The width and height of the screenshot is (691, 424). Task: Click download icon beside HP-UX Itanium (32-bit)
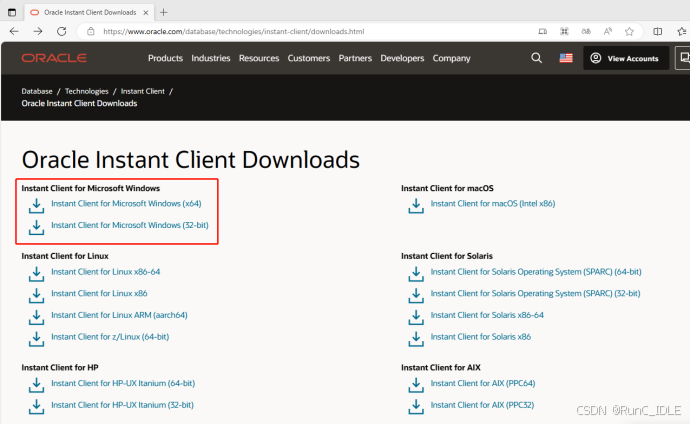pos(36,407)
